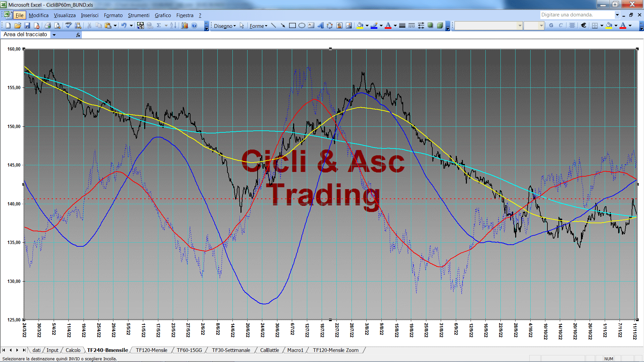Viewport: 644px width, 362px height.
Task: Select the Line drawing tool
Action: tap(274, 25)
